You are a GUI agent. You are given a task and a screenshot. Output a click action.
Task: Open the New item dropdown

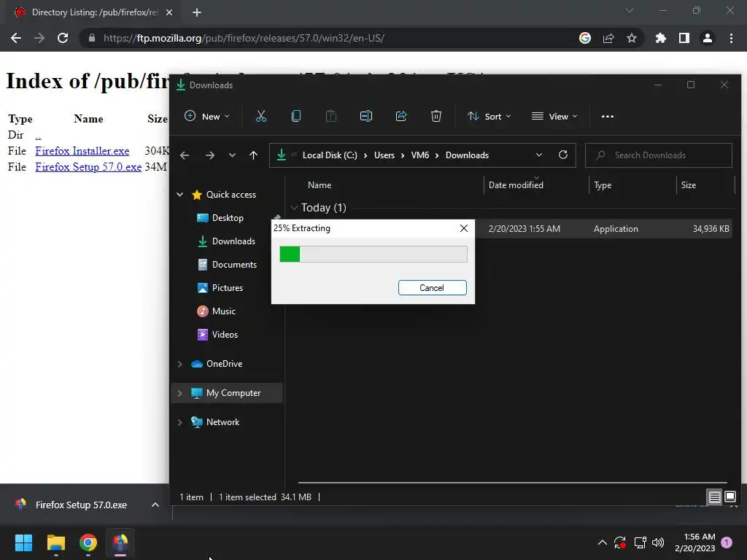206,116
